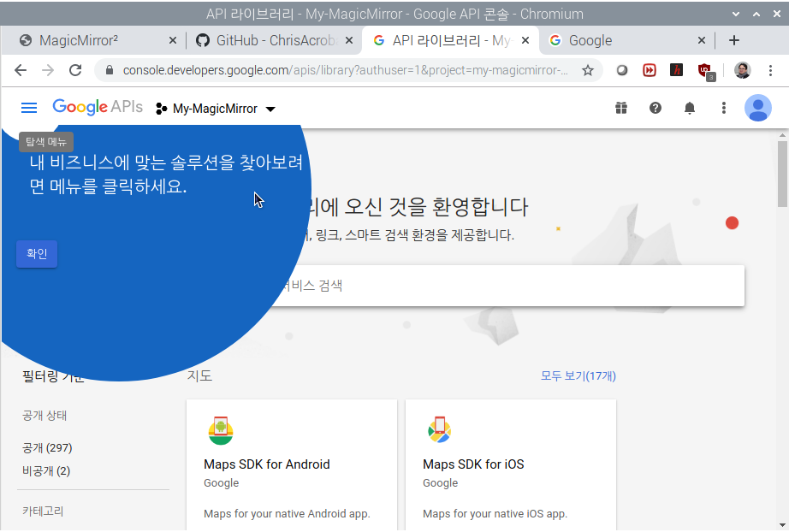Reload the current page
The height and width of the screenshot is (532, 789).
click(75, 70)
